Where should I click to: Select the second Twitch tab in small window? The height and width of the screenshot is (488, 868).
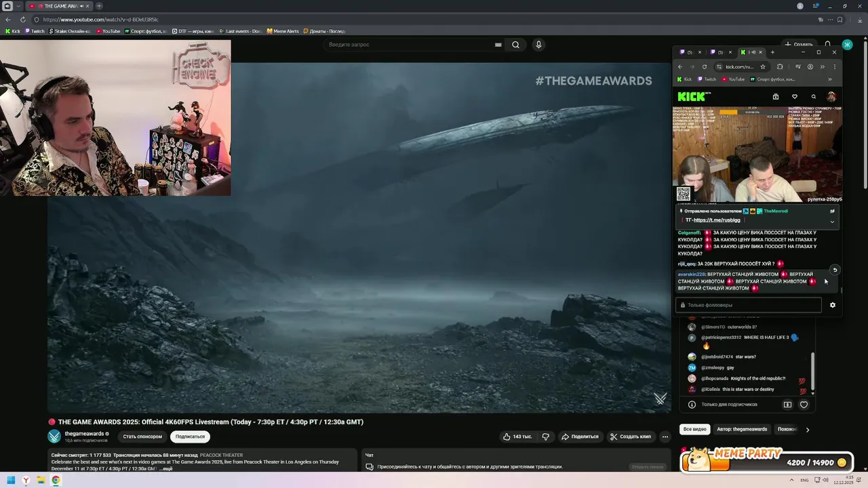tap(721, 52)
